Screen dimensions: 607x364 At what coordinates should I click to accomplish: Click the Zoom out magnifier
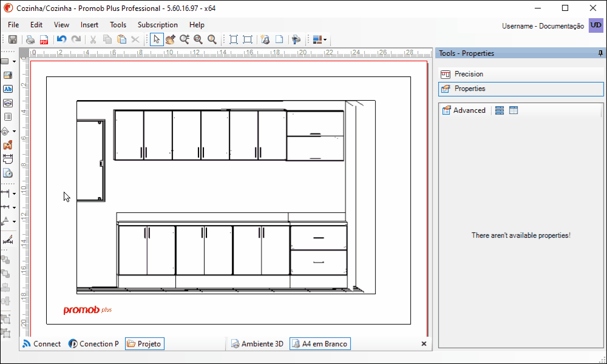[x=198, y=39]
